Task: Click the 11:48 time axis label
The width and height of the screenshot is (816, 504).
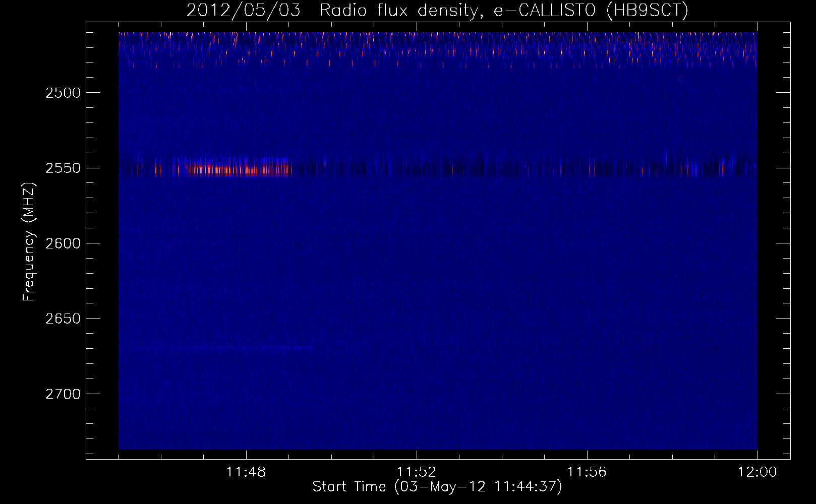Action: (x=246, y=472)
